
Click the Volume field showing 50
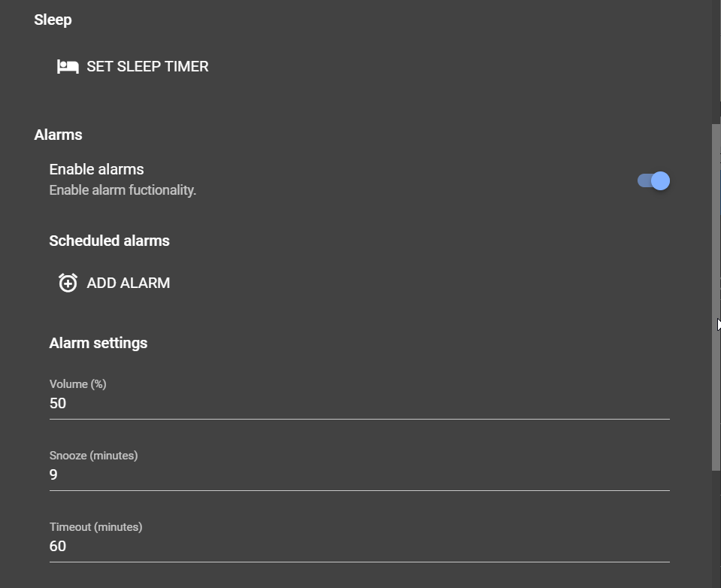pyautogui.click(x=359, y=404)
